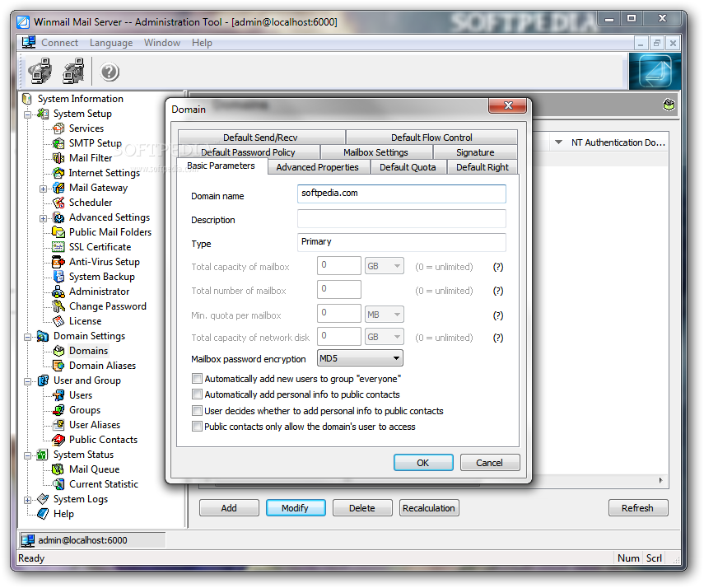Open Mailbox password encryption MD5 dropdown
The height and width of the screenshot is (588, 704).
coord(360,358)
